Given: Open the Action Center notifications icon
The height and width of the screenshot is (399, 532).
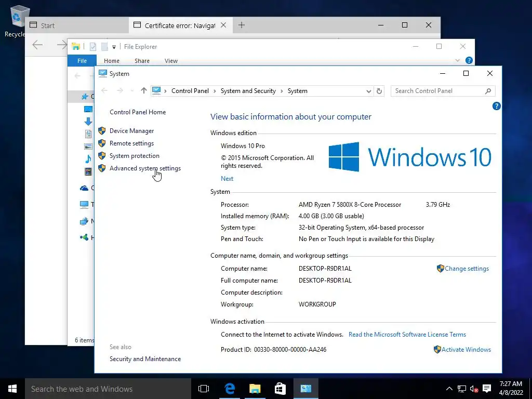Looking at the screenshot, I should (x=487, y=389).
